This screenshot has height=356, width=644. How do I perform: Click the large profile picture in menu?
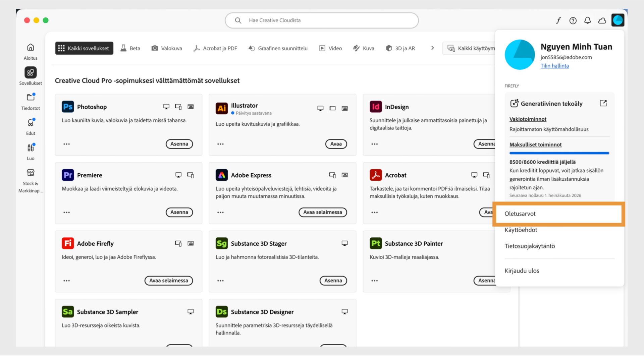coord(520,55)
